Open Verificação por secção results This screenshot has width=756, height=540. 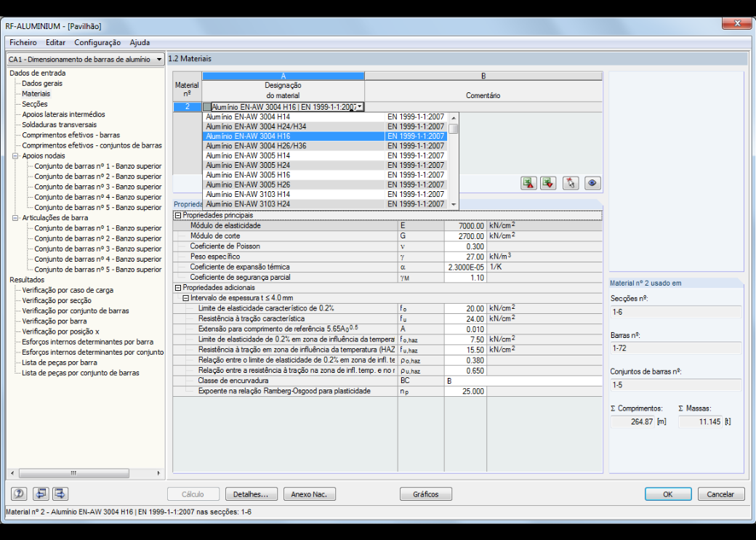pos(57,300)
